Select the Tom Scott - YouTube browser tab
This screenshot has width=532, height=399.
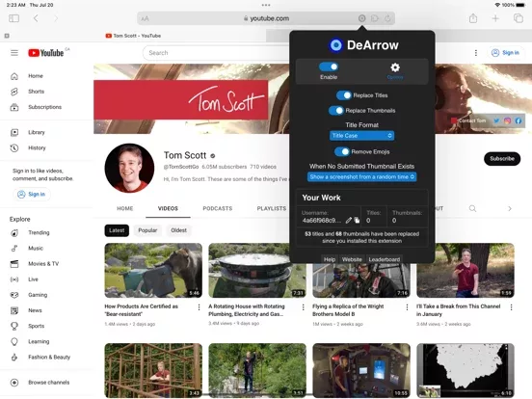coord(133,36)
